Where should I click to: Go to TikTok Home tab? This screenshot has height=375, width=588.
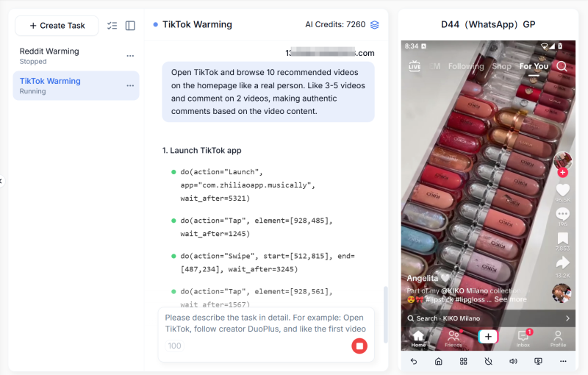418,338
